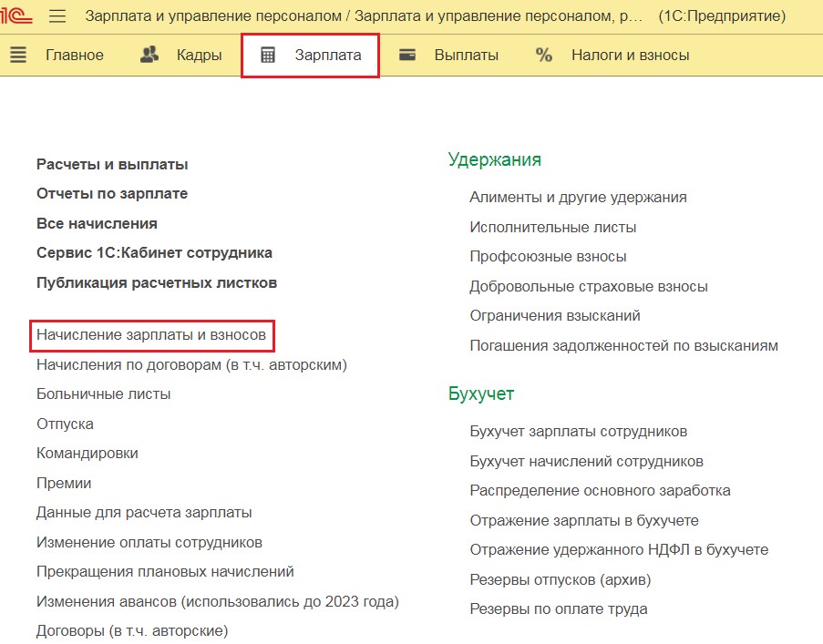Click the 1C logo icon
The height and width of the screenshot is (644, 823).
15,16
